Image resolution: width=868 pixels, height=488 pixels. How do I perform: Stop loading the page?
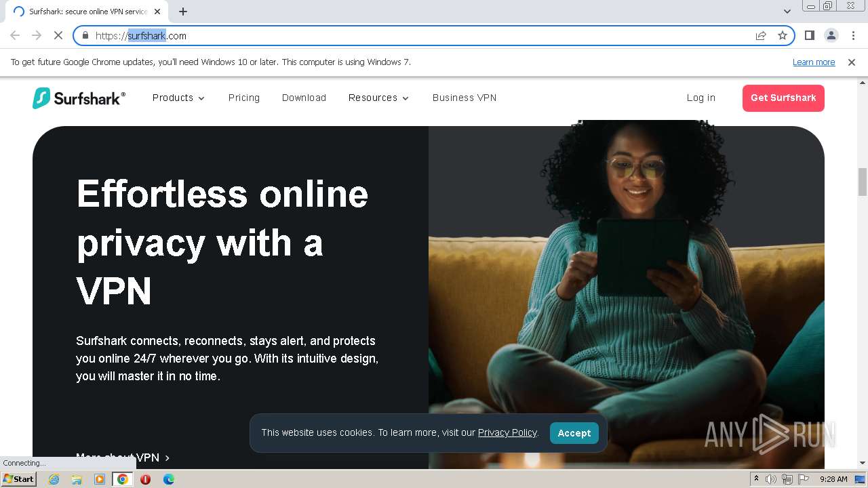click(58, 35)
